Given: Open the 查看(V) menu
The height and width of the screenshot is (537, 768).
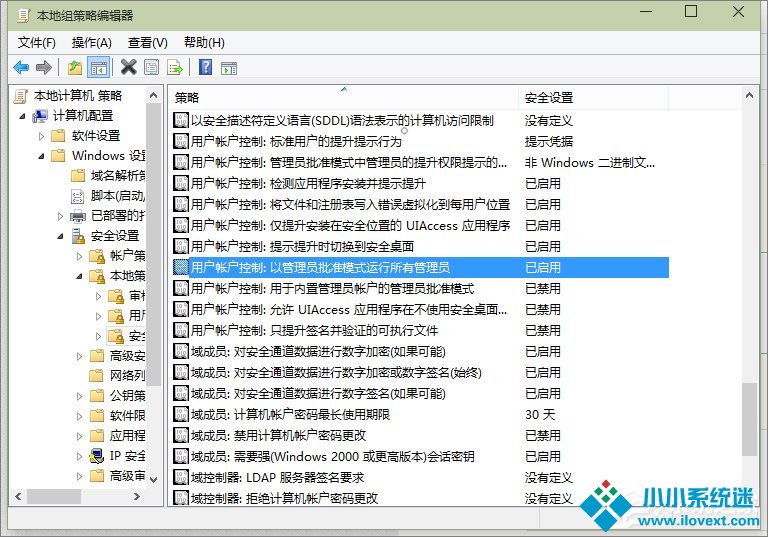Looking at the screenshot, I should pyautogui.click(x=147, y=43).
